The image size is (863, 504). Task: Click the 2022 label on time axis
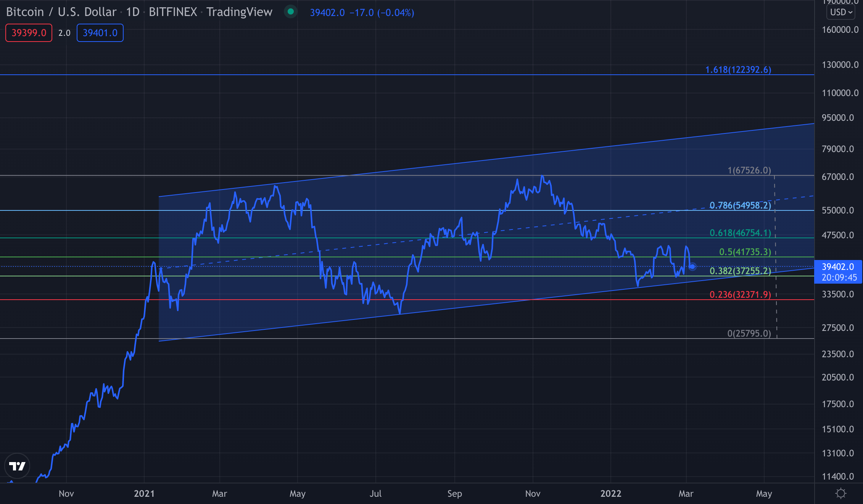tap(610, 494)
